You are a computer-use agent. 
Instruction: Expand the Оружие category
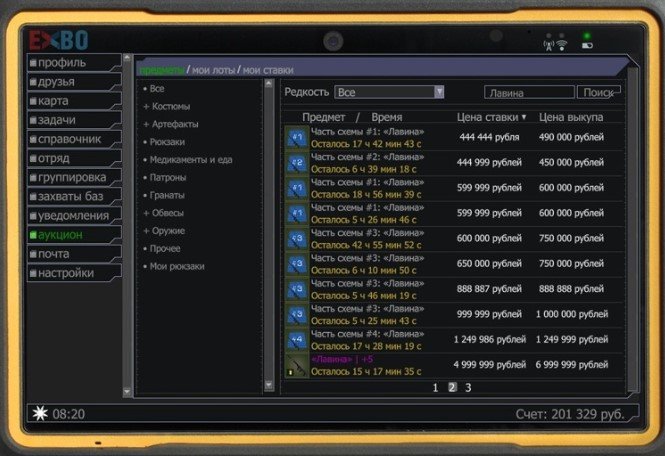[164, 231]
